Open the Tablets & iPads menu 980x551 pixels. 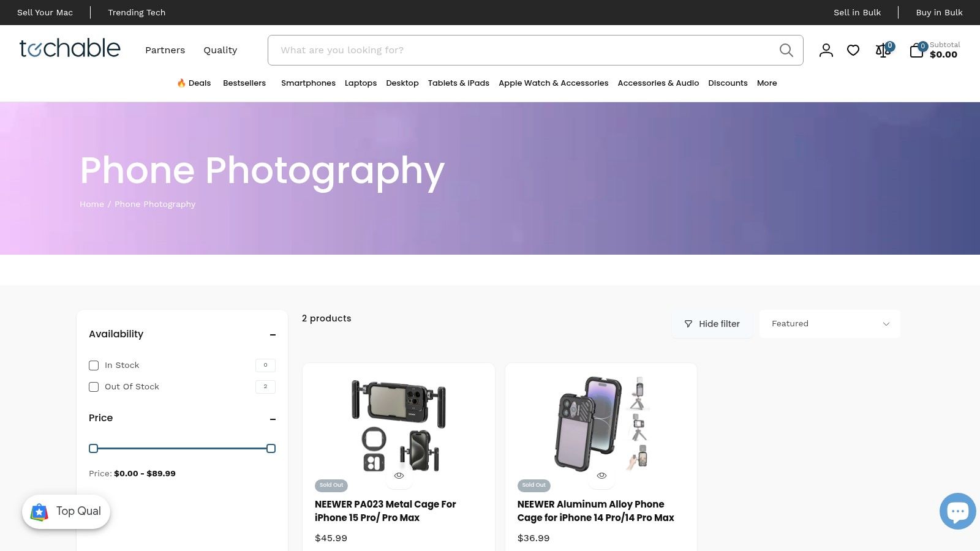(x=459, y=83)
